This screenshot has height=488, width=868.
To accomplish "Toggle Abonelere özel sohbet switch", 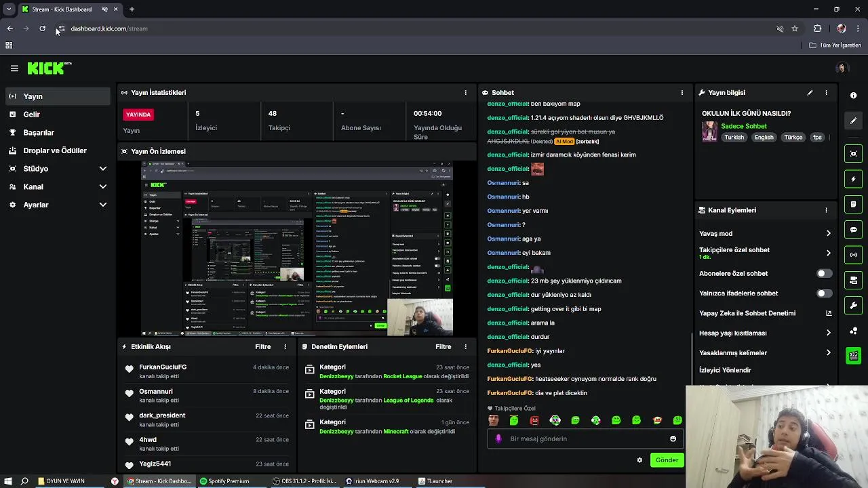I will click(x=824, y=274).
